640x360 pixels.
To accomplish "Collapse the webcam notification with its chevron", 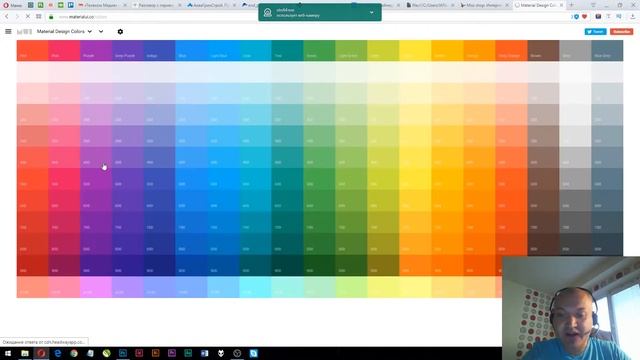I will (x=371, y=13).
